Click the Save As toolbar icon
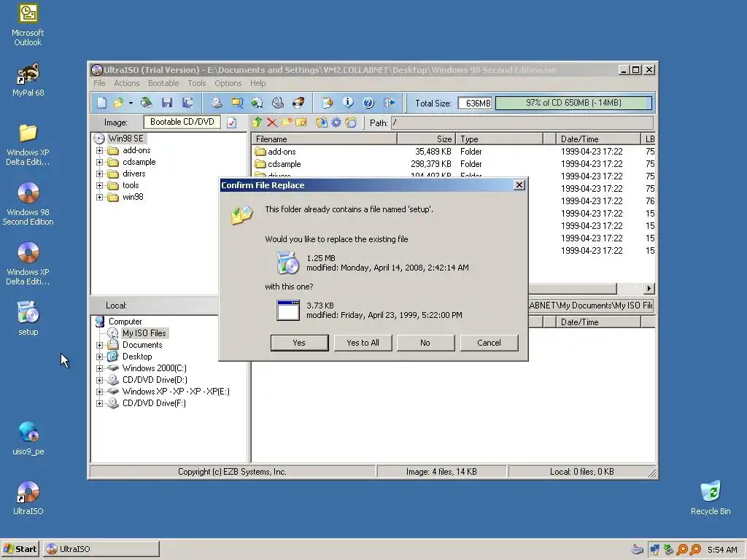This screenshot has width=747, height=560. click(x=187, y=103)
